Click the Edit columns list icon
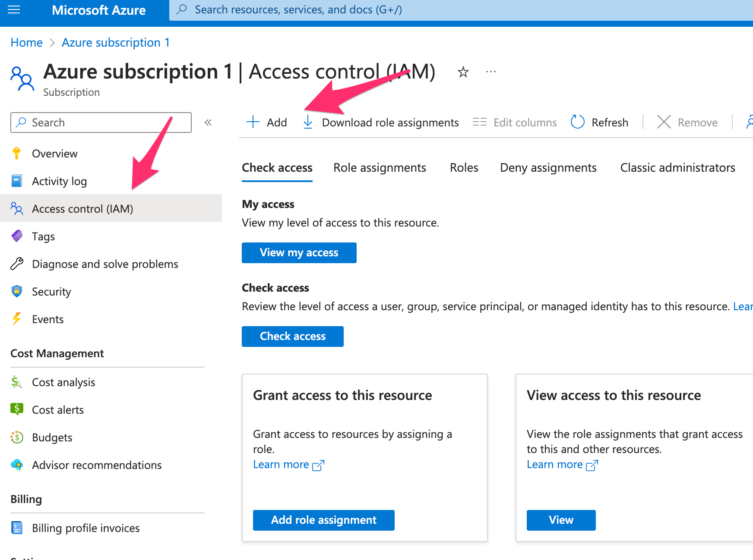Image resolution: width=753 pixels, height=560 pixels. point(480,122)
